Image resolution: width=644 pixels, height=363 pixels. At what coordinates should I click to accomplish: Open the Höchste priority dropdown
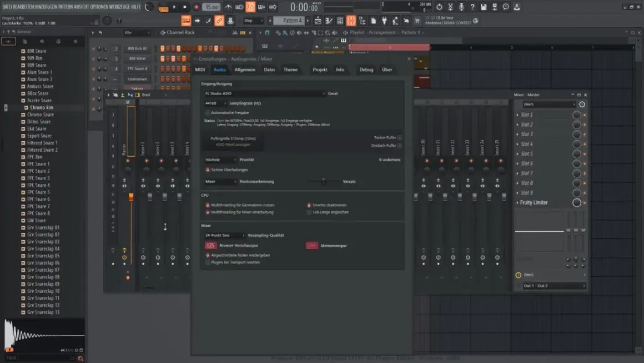click(x=220, y=160)
